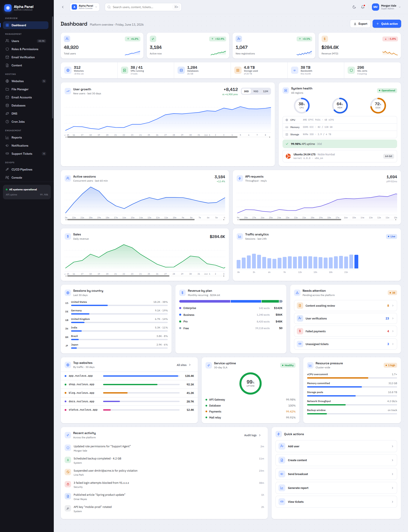Click the Sessions by country globe icon
This screenshot has height=532, width=408.
coord(68,293)
